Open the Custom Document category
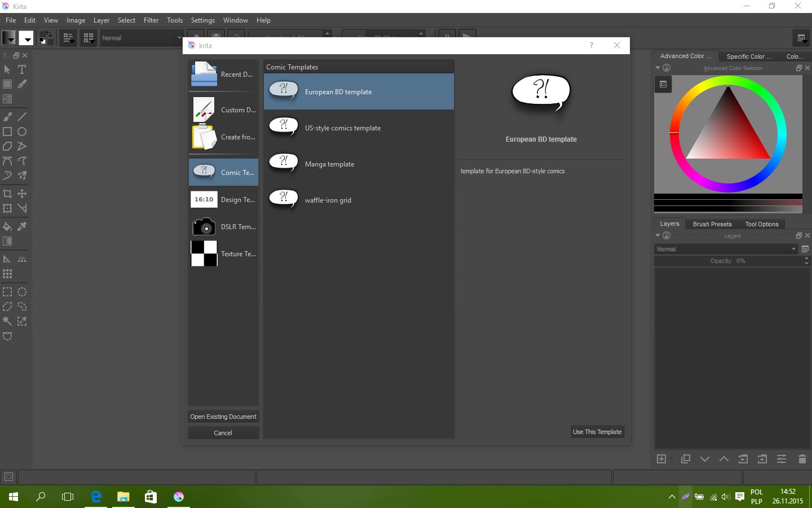Image resolution: width=812 pixels, height=508 pixels. point(224,110)
